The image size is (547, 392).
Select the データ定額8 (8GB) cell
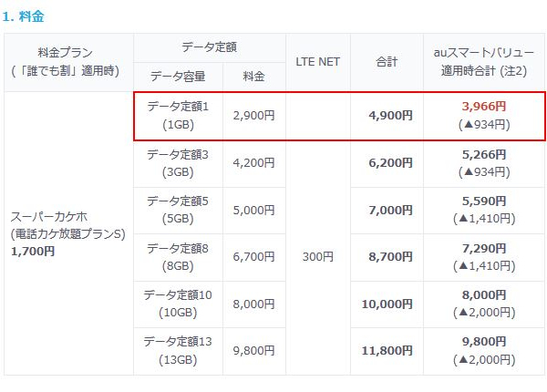[x=178, y=257]
